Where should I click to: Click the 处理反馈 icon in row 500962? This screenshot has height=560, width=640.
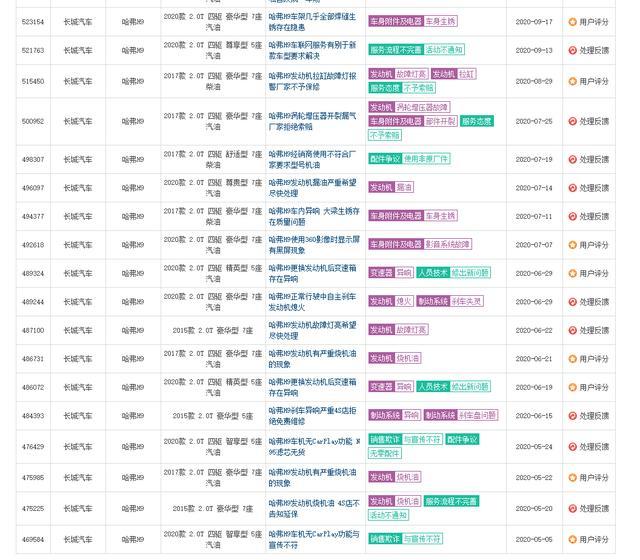(573, 121)
